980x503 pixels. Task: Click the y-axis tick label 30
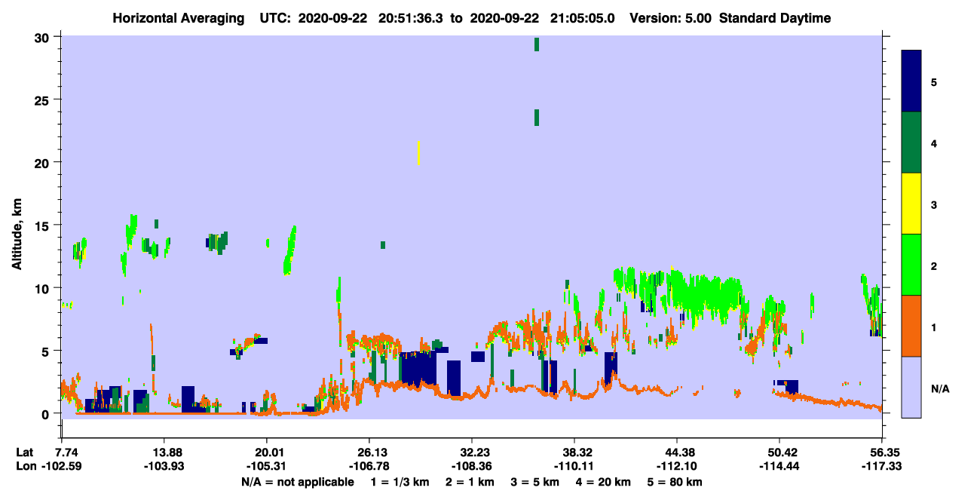(x=44, y=37)
